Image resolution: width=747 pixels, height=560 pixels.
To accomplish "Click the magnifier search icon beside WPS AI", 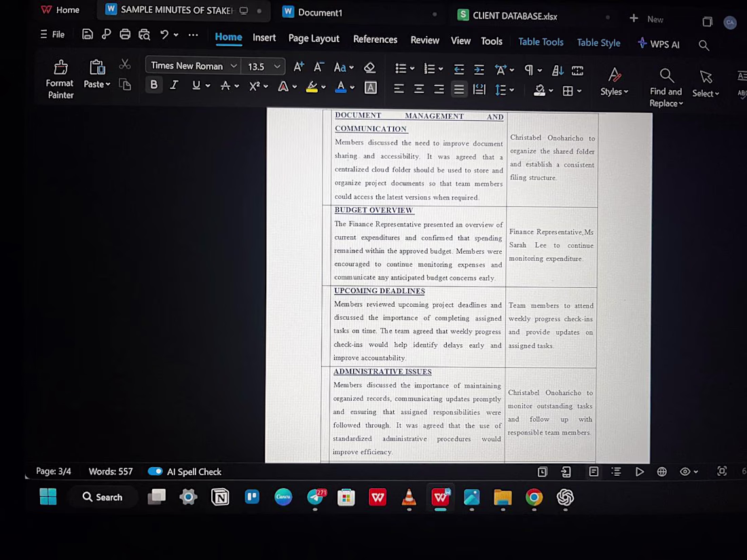I will [x=704, y=45].
